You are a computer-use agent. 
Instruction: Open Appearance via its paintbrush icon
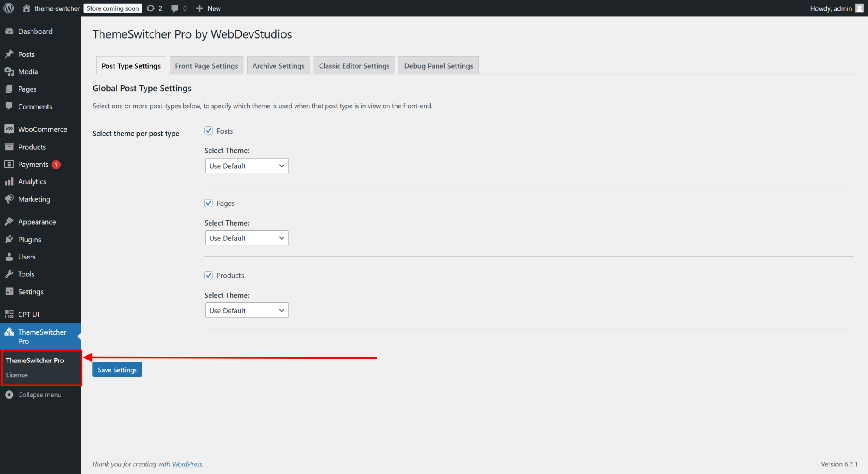[9, 221]
